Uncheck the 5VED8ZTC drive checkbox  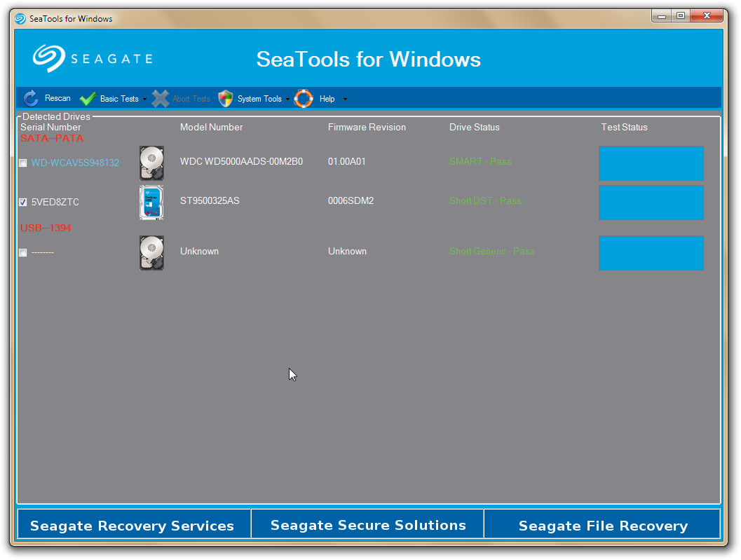coord(22,202)
